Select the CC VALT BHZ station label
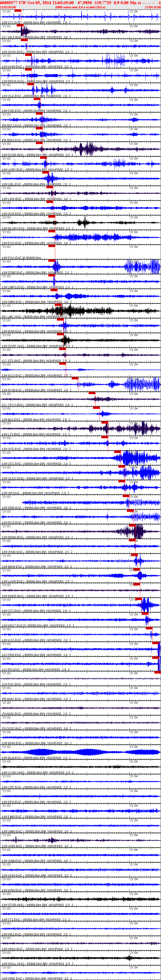Screen dimensions: 161x980 click(x=36, y=37)
